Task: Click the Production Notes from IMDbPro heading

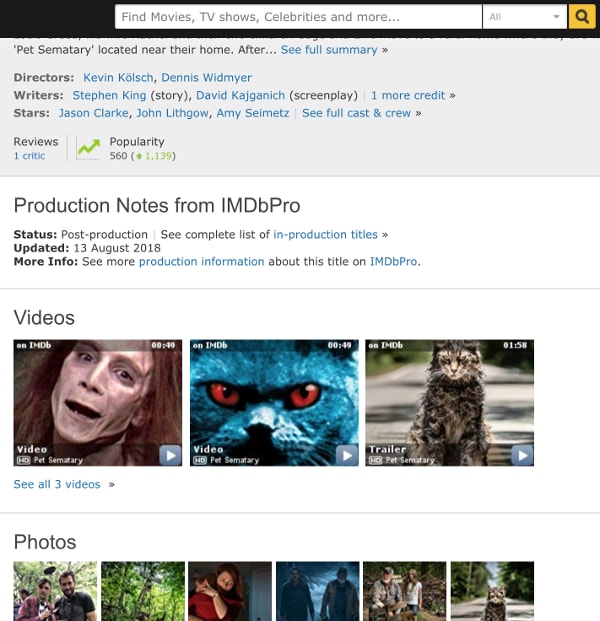Action: point(157,206)
